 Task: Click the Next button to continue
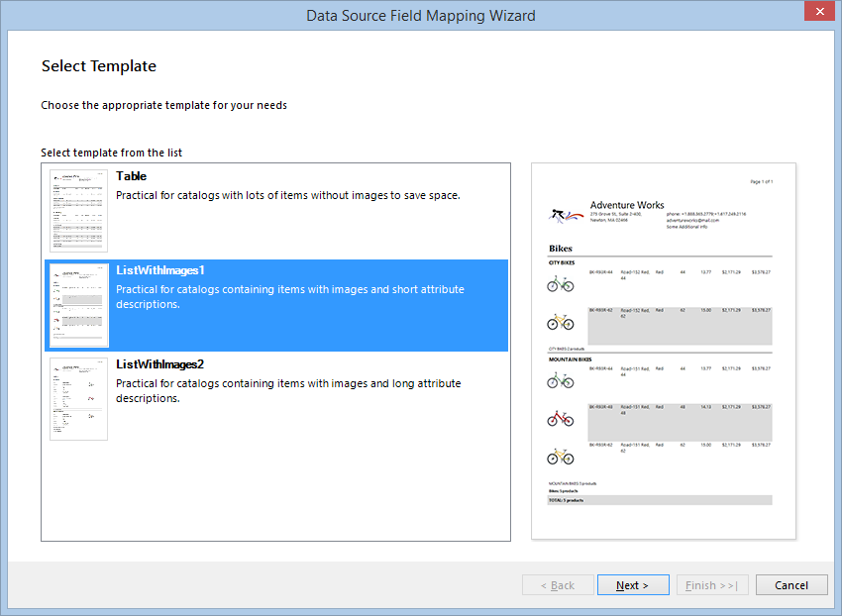pos(633,584)
